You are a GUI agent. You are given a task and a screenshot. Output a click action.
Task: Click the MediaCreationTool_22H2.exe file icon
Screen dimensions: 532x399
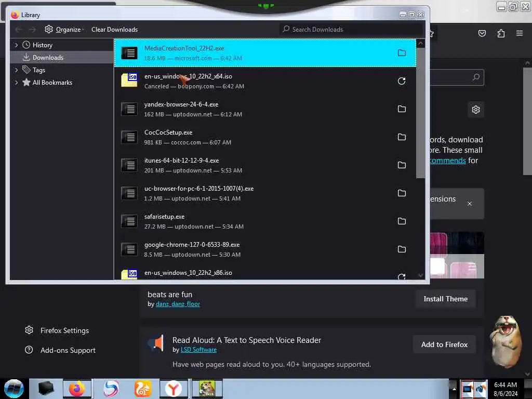coord(129,53)
